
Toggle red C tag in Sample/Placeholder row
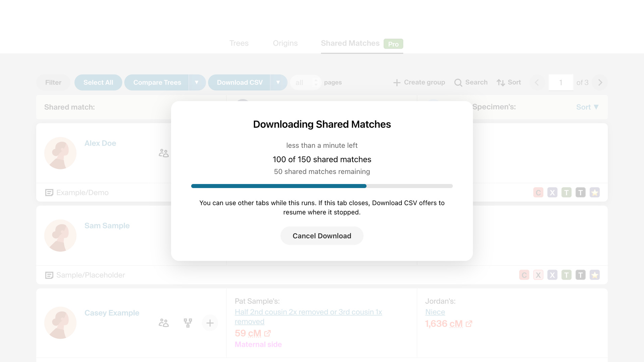(x=524, y=275)
